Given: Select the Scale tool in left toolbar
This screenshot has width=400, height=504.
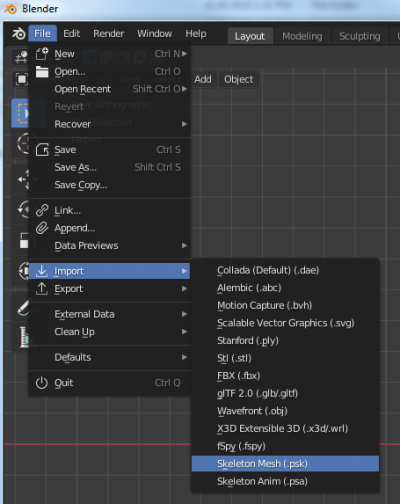Looking at the screenshot, I should pyautogui.click(x=24, y=240).
